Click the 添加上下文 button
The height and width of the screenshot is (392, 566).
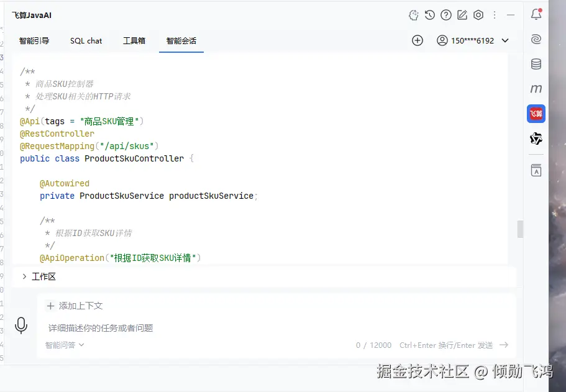tap(75, 306)
